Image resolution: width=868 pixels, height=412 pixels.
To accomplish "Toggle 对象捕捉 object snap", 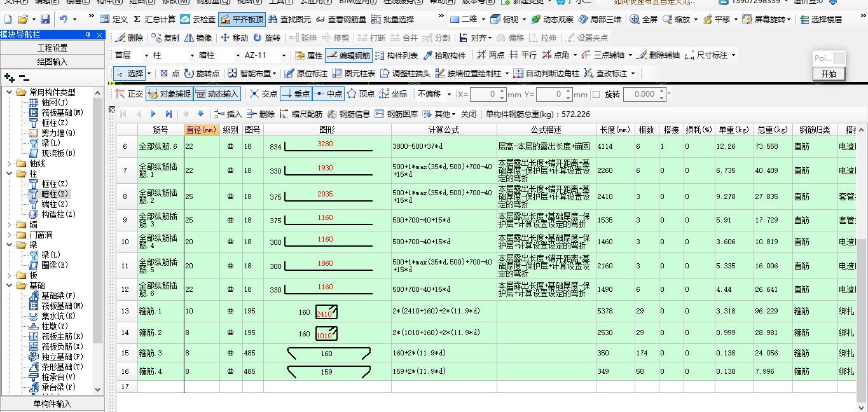I will coord(169,94).
